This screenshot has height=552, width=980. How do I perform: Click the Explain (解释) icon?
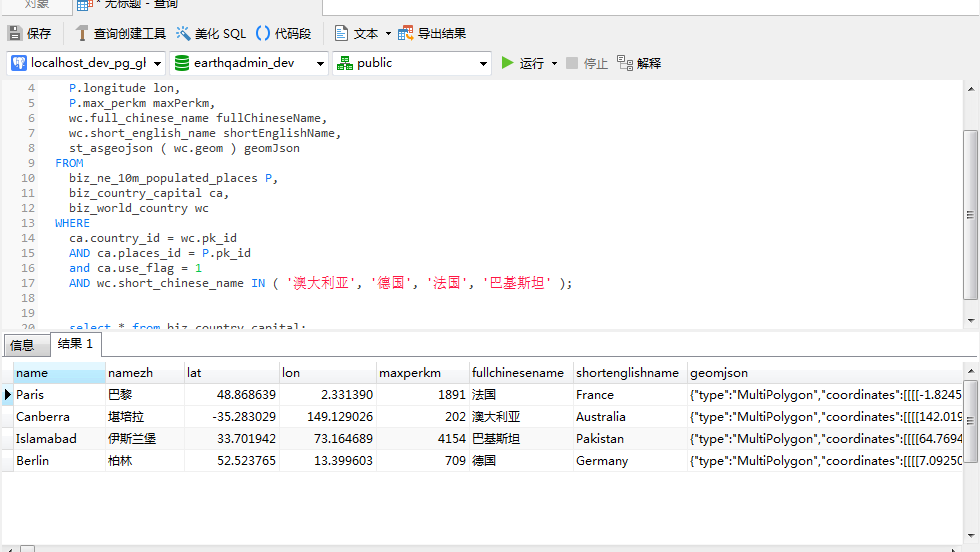pos(624,63)
